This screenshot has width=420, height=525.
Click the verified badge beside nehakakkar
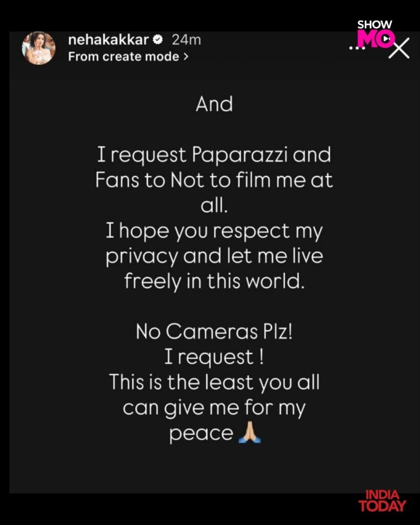tap(159, 39)
